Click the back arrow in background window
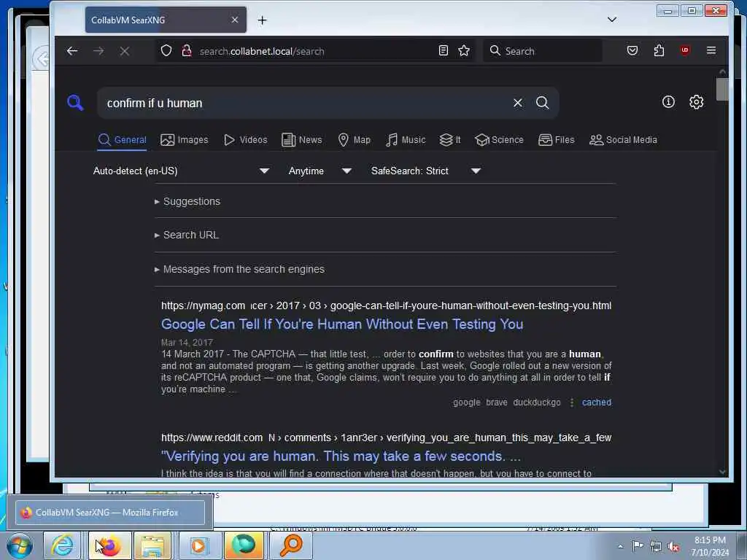 [x=42, y=60]
